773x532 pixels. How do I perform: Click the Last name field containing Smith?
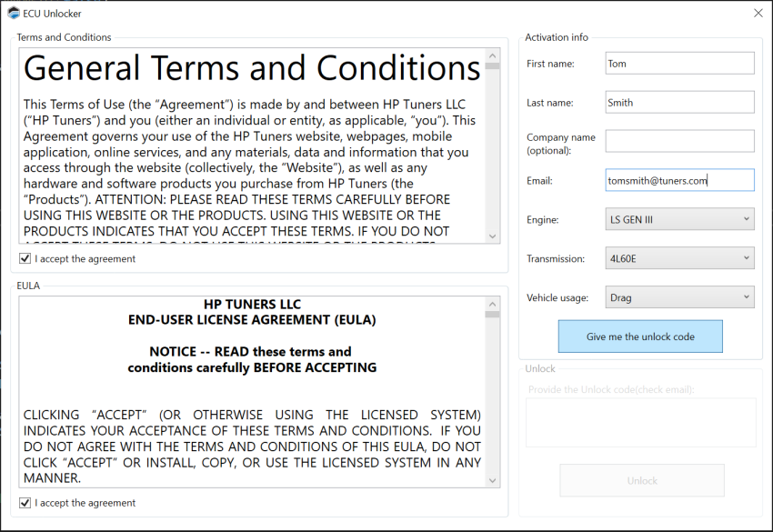679,102
